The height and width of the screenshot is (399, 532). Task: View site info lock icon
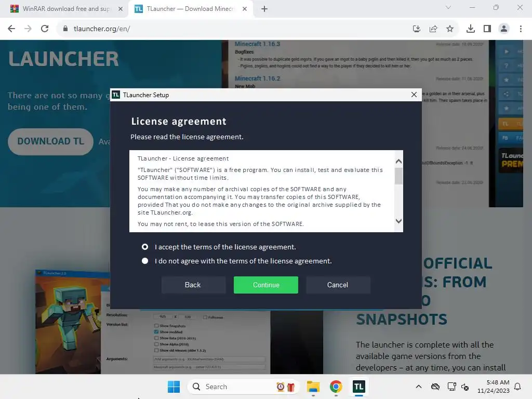65,29
